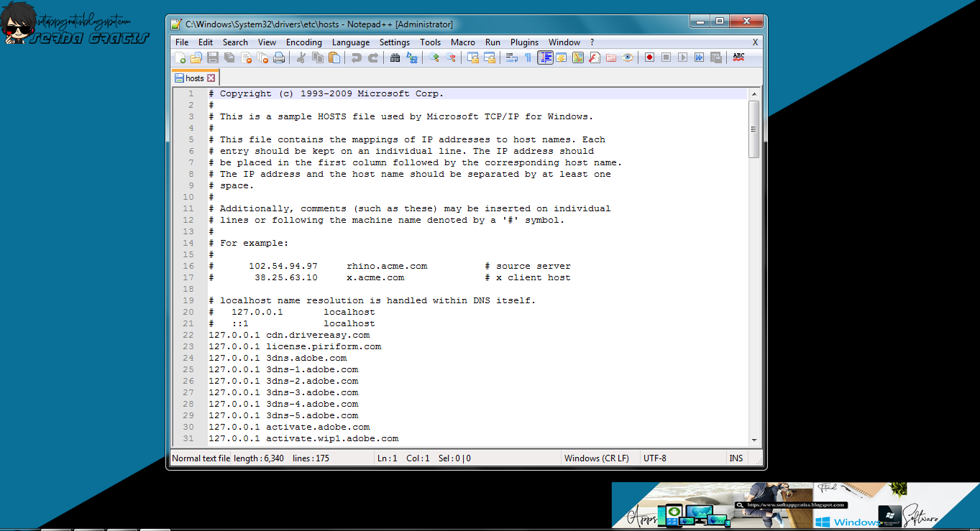
Task: Click the UTF-8 encoding status bar field
Action: [682, 458]
